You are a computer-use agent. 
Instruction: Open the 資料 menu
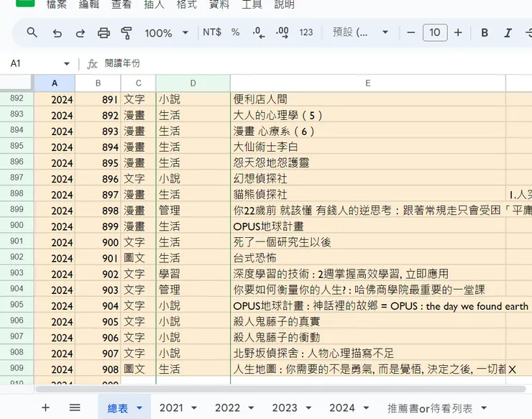coord(219,4)
